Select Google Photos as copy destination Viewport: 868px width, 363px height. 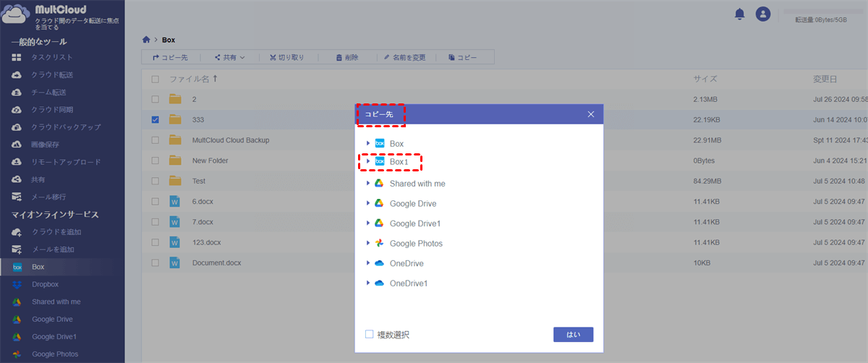pos(416,244)
